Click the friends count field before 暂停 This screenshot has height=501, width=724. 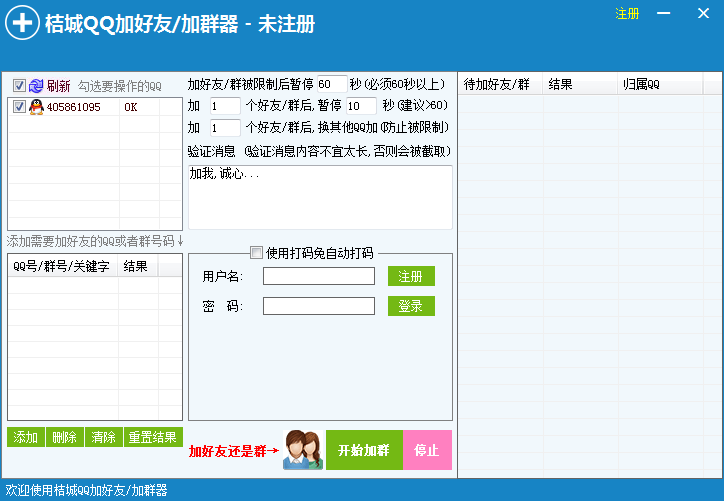point(225,106)
